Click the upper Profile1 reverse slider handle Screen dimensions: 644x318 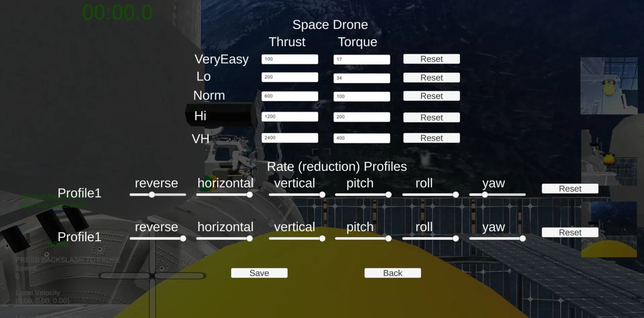[x=152, y=195]
